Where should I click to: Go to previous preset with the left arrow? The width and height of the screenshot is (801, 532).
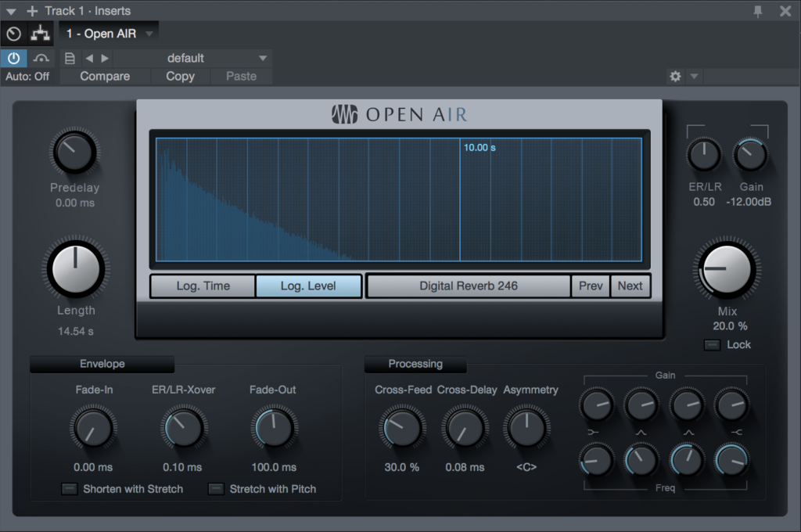click(x=89, y=58)
